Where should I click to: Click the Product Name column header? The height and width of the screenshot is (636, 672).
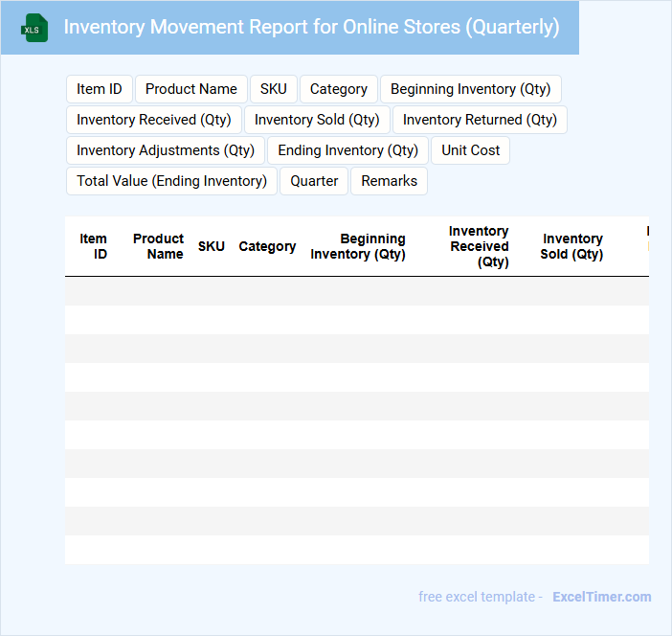coord(159,246)
